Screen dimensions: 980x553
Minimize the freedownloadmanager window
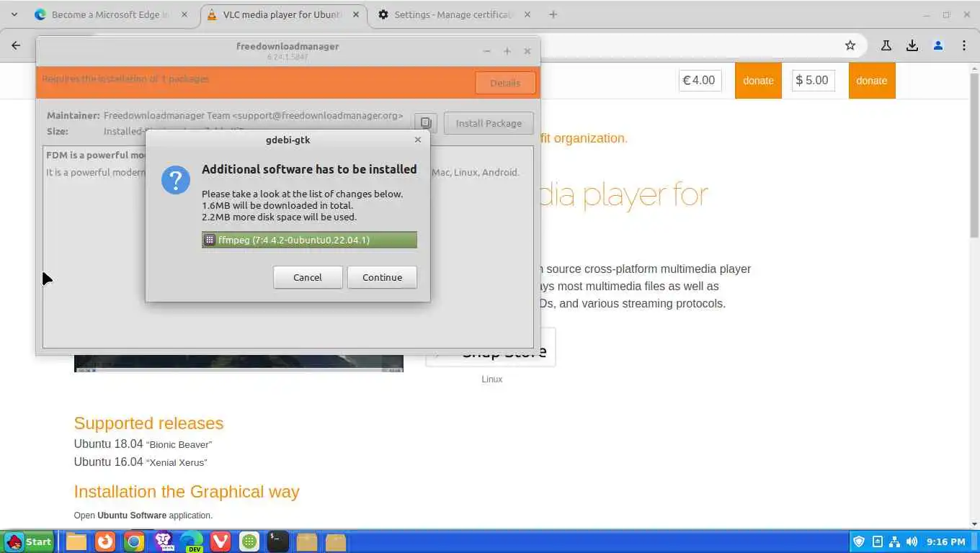[x=487, y=51]
